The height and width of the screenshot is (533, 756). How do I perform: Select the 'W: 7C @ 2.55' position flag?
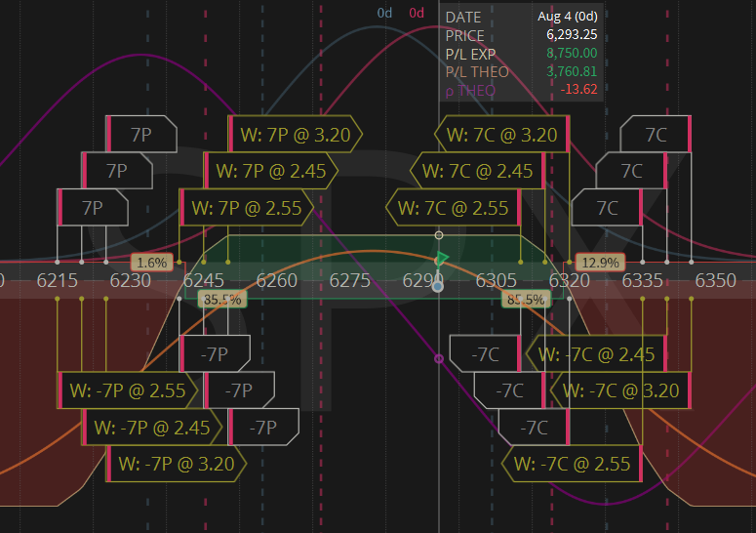(x=454, y=207)
